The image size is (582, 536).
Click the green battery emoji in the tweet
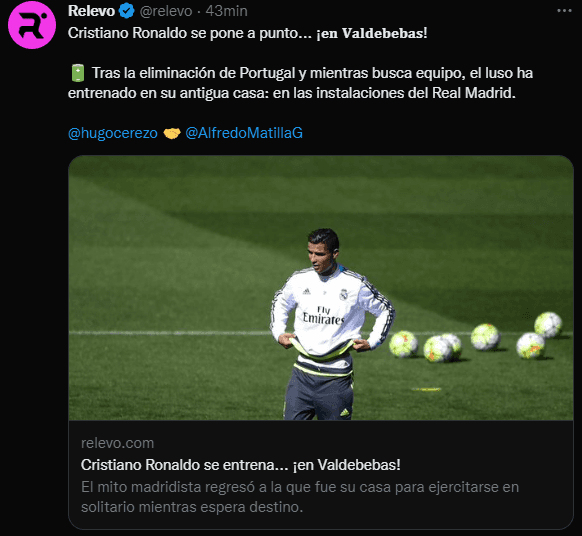(78, 73)
